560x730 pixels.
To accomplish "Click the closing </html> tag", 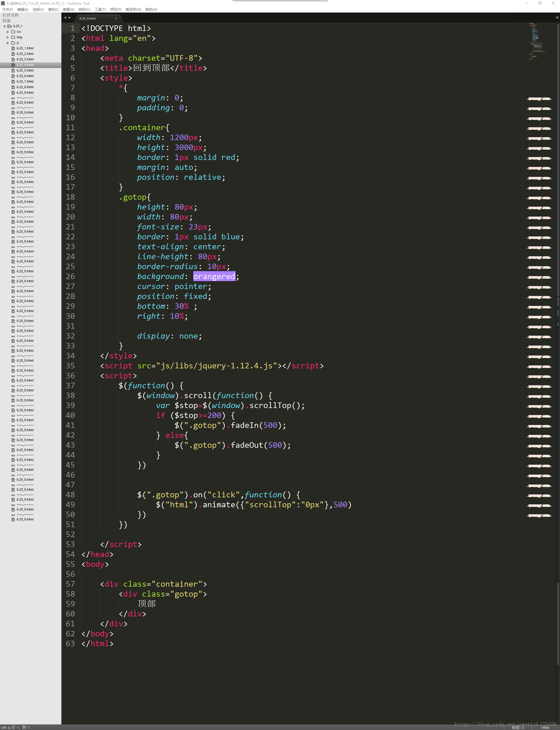I will (97, 644).
